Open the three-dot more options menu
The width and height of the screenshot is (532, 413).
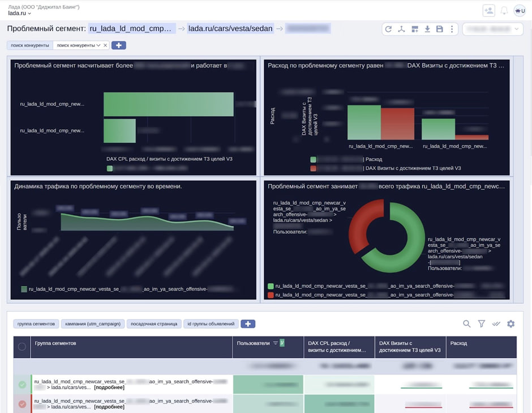(x=452, y=29)
